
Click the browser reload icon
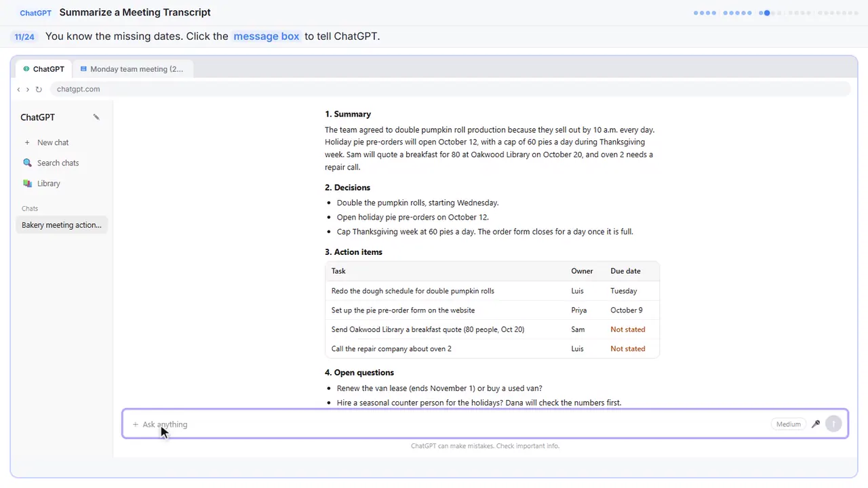(39, 89)
